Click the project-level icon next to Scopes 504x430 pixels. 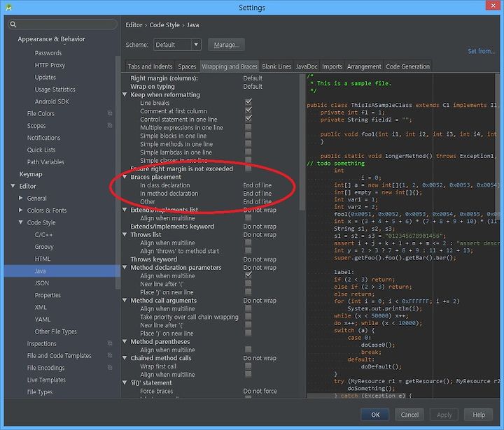coord(110,125)
